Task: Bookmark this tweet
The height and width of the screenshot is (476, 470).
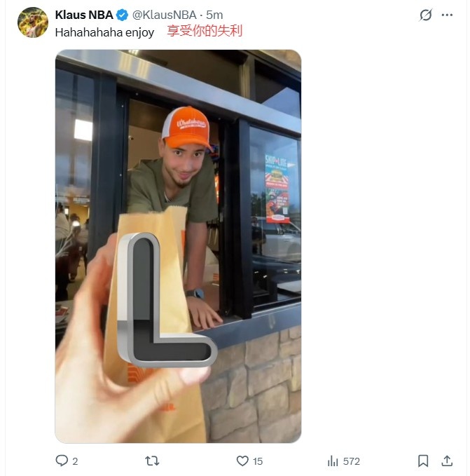Action: [423, 461]
